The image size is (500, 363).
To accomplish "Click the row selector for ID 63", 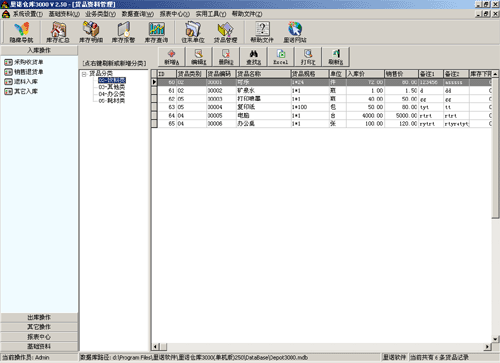I will click(x=154, y=107).
